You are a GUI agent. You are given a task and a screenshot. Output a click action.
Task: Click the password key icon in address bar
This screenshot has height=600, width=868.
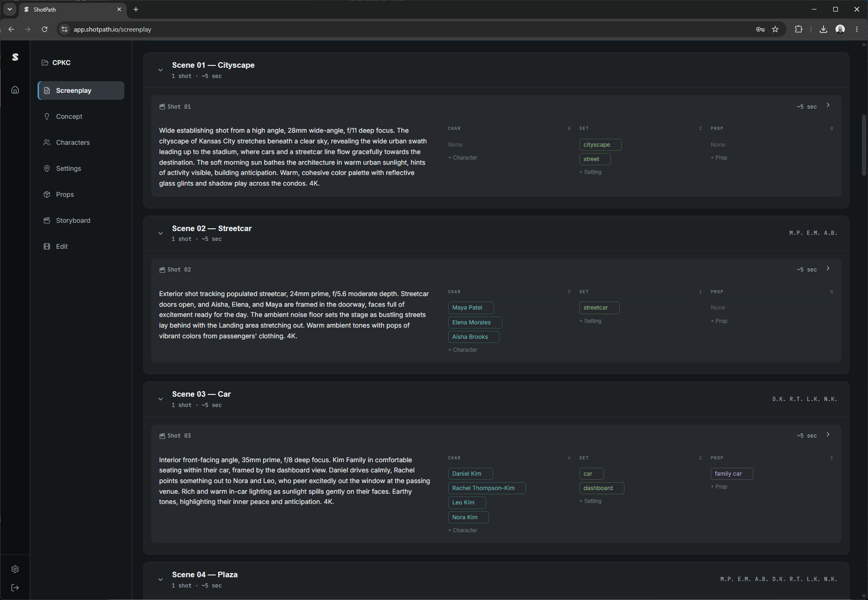(x=760, y=29)
